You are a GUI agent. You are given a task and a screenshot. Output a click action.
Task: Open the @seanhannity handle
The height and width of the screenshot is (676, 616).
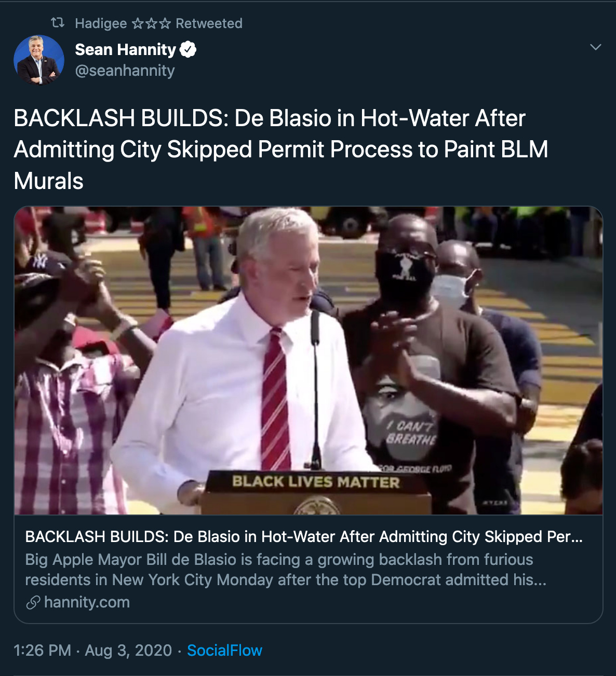[x=125, y=71]
